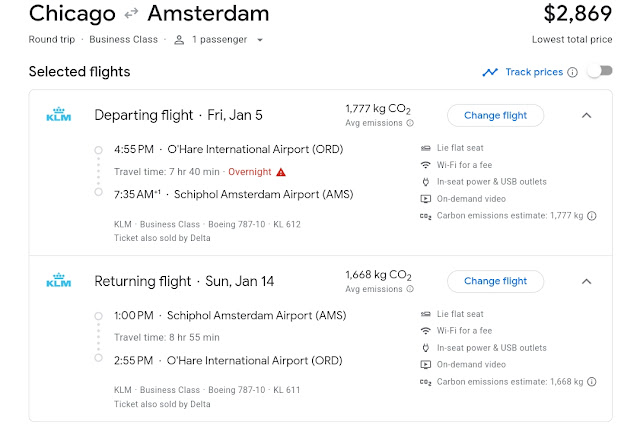Image resolution: width=640 pixels, height=428 pixels.
Task: Click the returning flight KLM logo
Action: coord(59,282)
